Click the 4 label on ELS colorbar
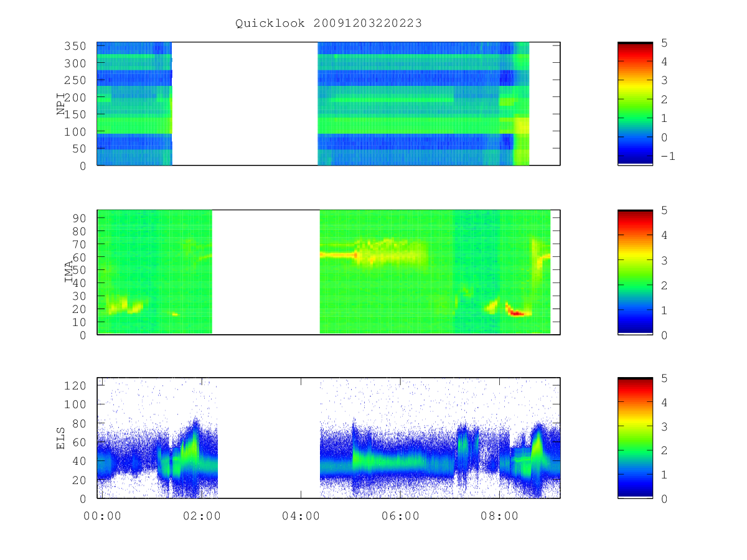The width and height of the screenshot is (747, 560). pyautogui.click(x=664, y=403)
